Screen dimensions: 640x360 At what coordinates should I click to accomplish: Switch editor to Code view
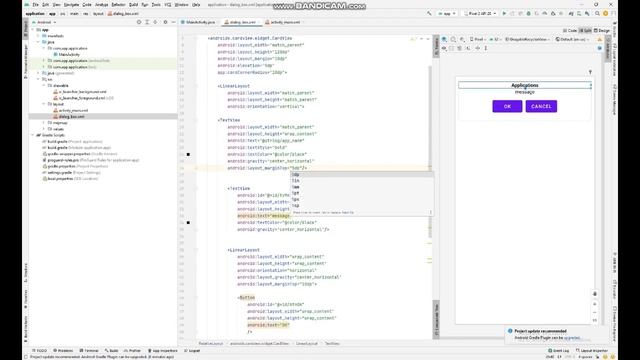click(570, 31)
